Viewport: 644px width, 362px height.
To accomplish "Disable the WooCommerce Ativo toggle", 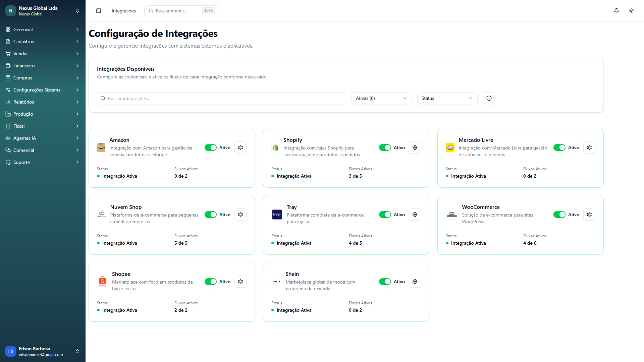I will click(559, 215).
